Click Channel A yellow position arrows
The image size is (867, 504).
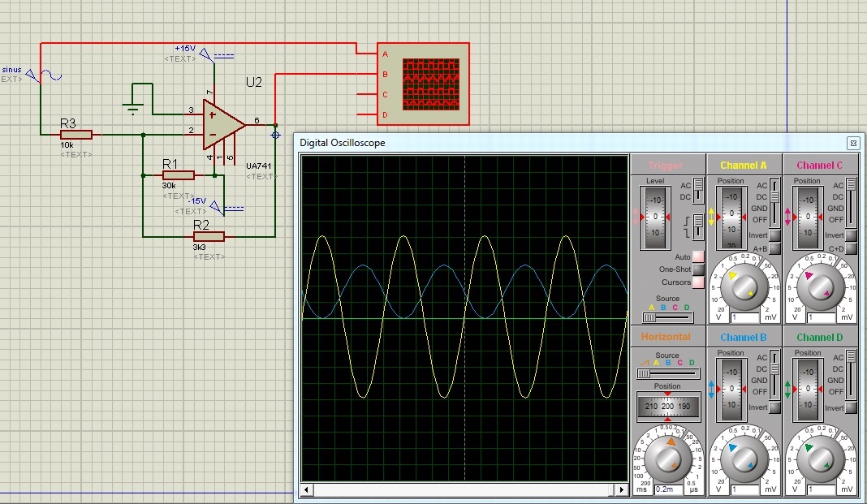click(712, 217)
